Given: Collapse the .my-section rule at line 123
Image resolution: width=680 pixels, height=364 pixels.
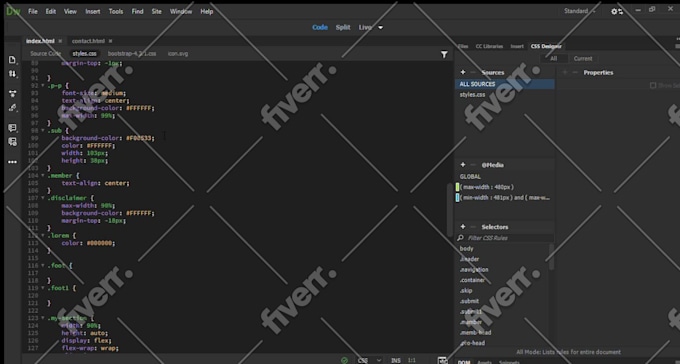Looking at the screenshot, I should 43,318.
